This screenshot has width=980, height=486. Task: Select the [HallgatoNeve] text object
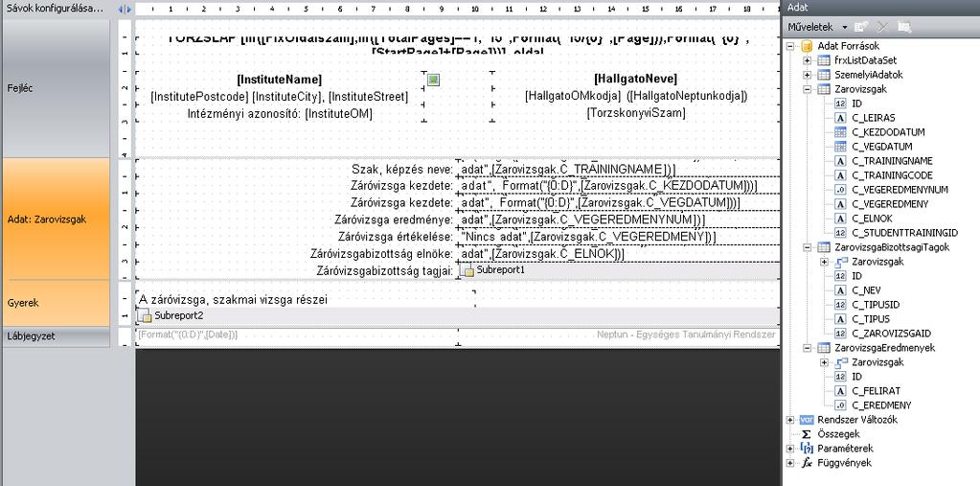click(636, 79)
